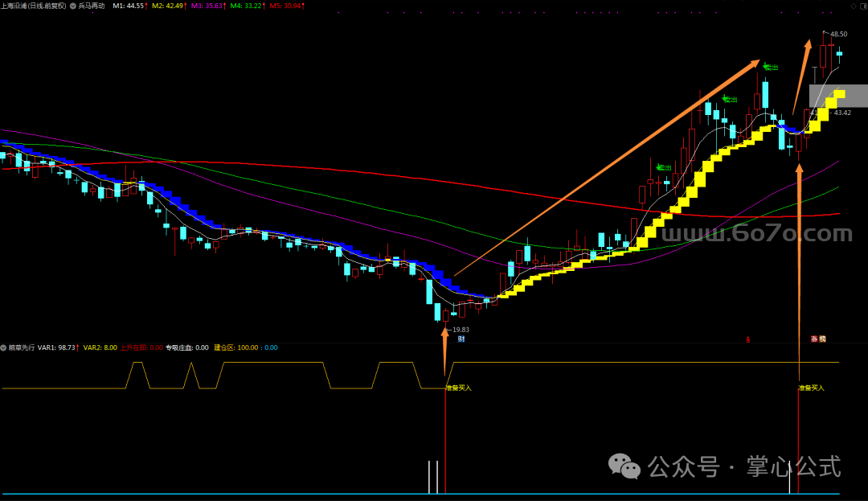Click the 卖出 signal near the middle peak

tap(730, 99)
